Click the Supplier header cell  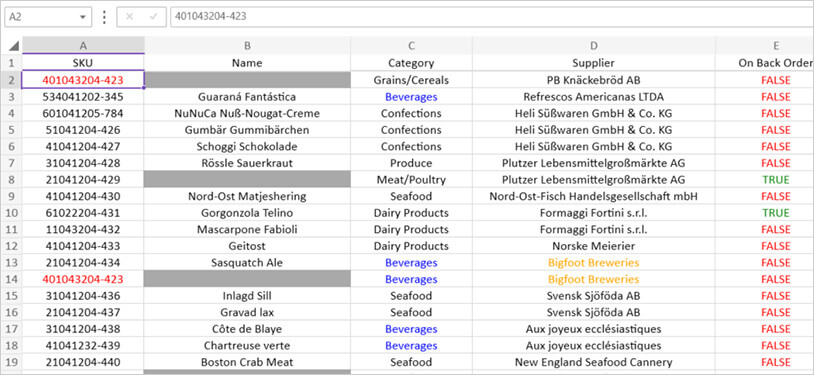pos(593,63)
